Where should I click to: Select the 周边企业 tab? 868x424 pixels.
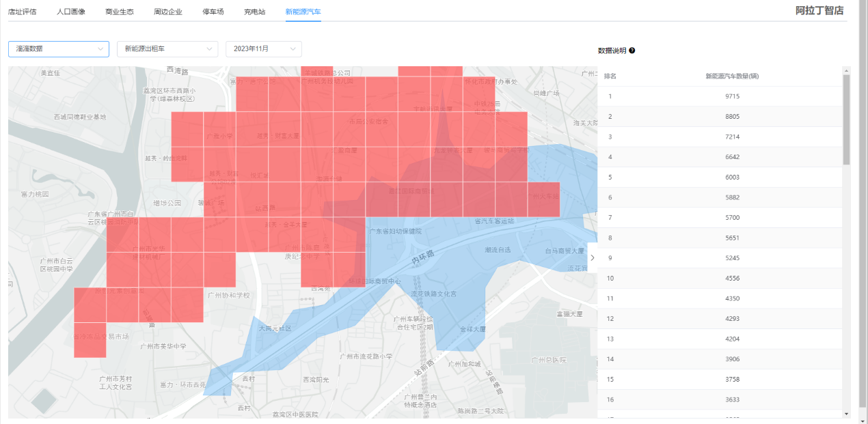(168, 12)
